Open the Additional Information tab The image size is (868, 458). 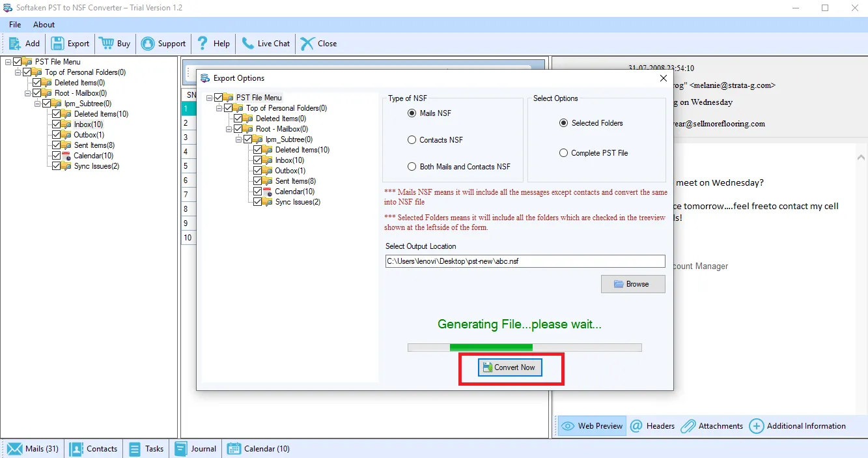pyautogui.click(x=798, y=426)
